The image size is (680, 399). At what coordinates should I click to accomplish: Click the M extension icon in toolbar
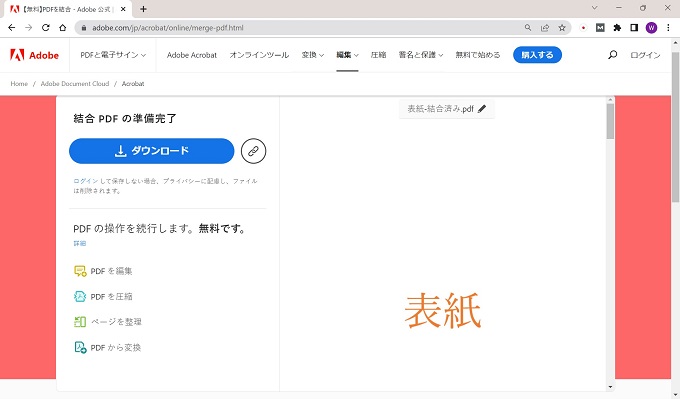[600, 28]
